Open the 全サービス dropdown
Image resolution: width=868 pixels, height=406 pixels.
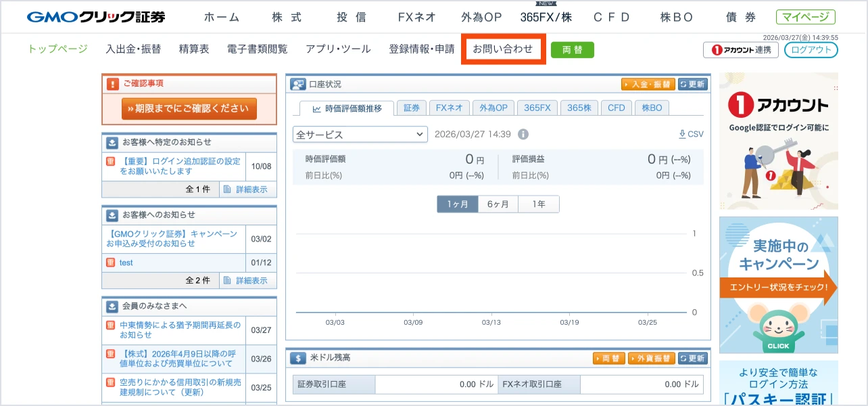coord(360,135)
